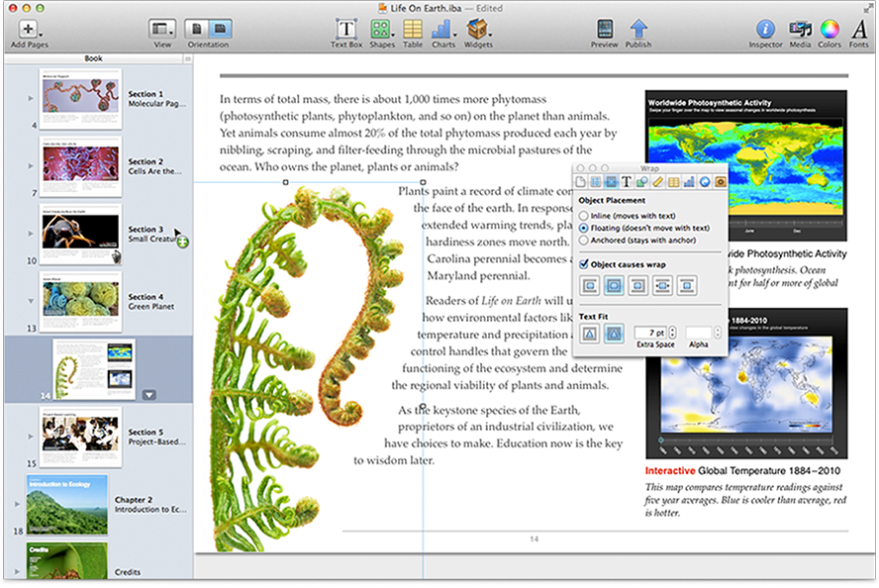
Task: Open the Widgets menu icon
Action: (478, 30)
